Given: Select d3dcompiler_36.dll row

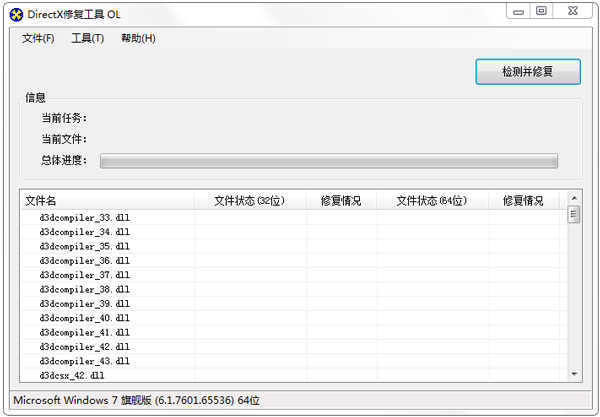Looking at the screenshot, I should click(x=85, y=260).
